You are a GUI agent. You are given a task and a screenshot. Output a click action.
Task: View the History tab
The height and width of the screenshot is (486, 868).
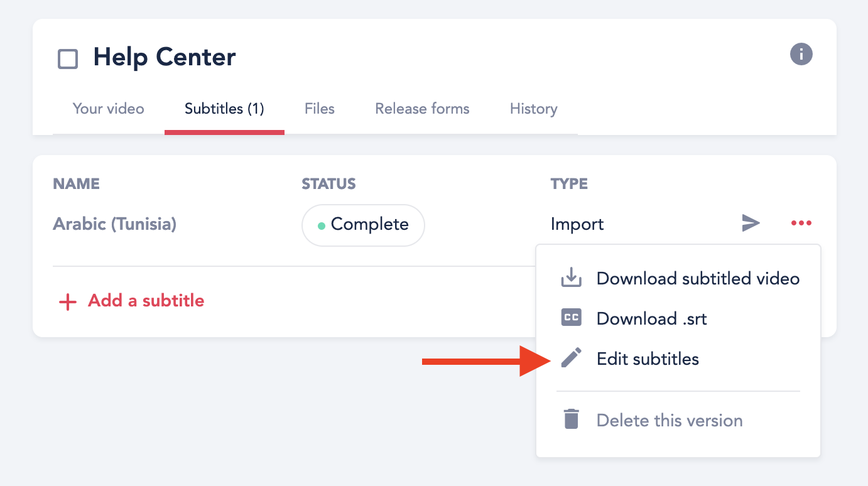pos(533,109)
